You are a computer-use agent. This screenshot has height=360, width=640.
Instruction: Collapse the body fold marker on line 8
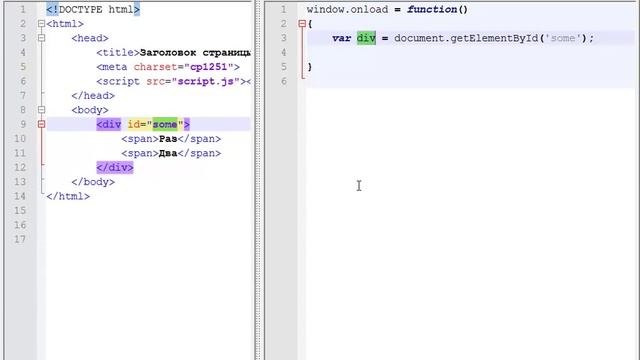41,110
